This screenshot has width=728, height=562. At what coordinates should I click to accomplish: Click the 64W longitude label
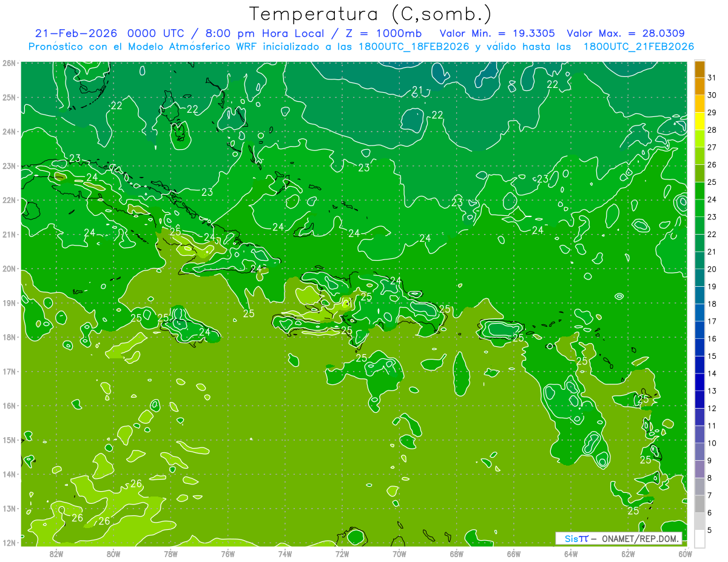point(571,554)
